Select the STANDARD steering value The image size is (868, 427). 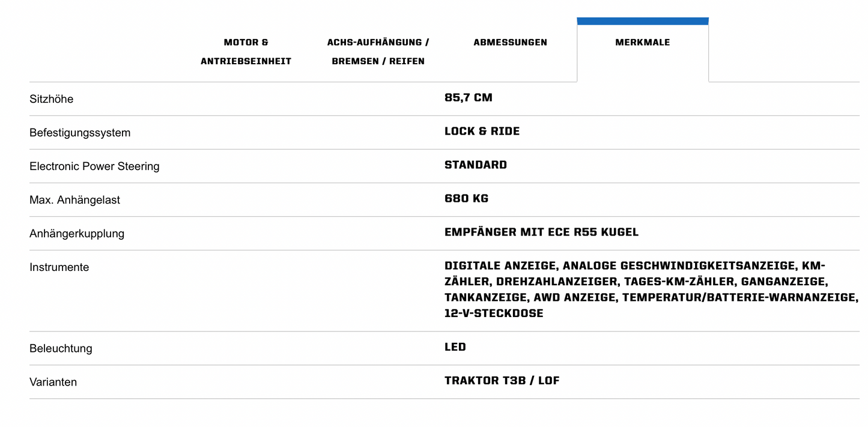[476, 165]
